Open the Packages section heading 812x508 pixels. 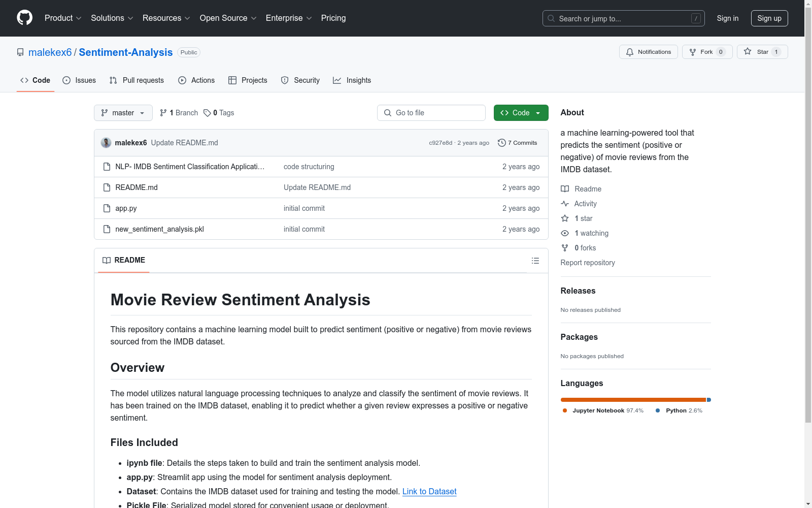[579, 337]
